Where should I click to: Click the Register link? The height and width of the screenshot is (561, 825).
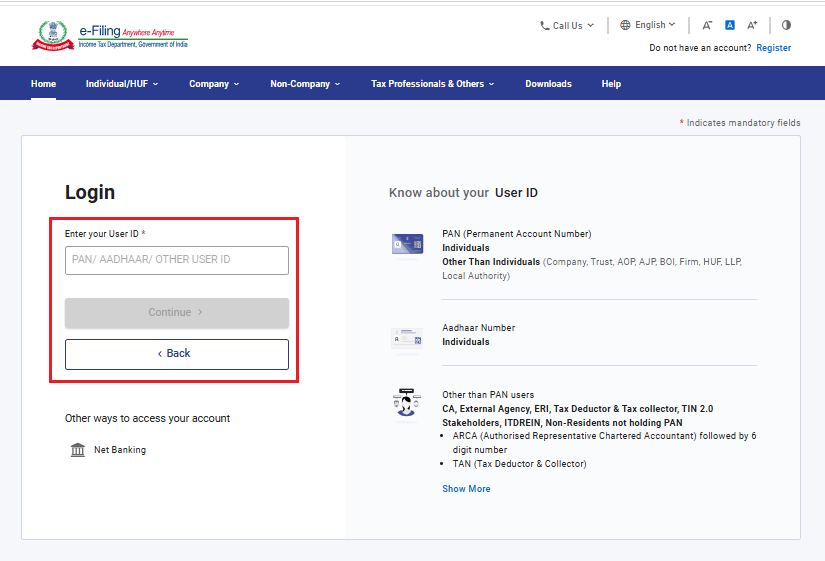(773, 48)
